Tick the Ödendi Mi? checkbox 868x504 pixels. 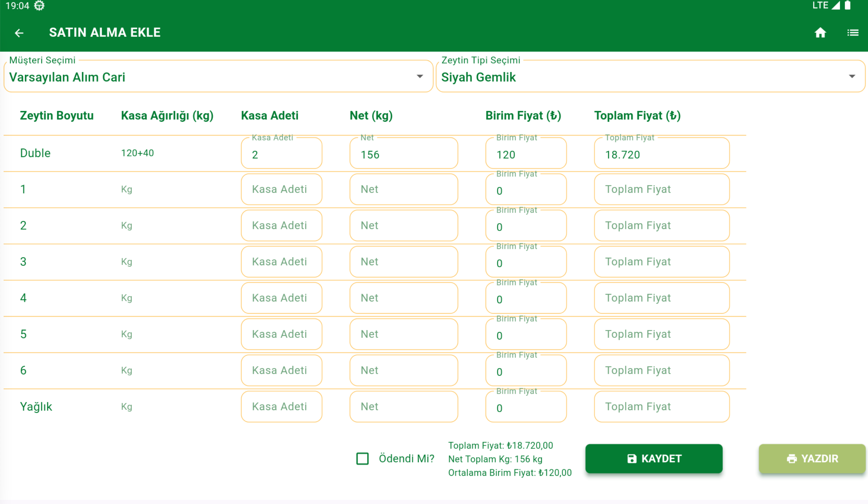coord(362,459)
